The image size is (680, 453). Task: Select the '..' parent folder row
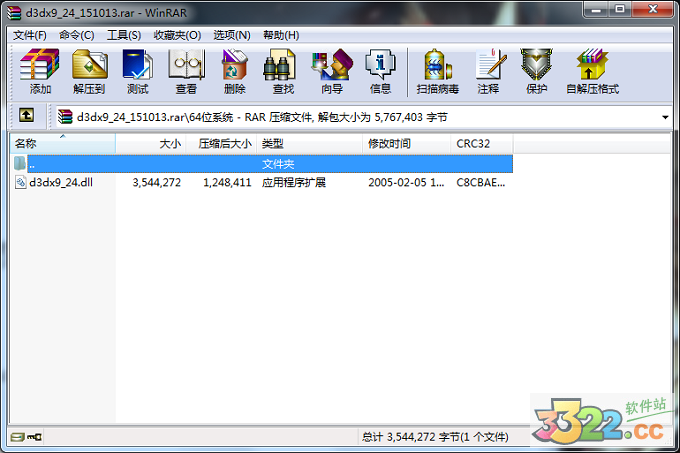tap(262, 164)
